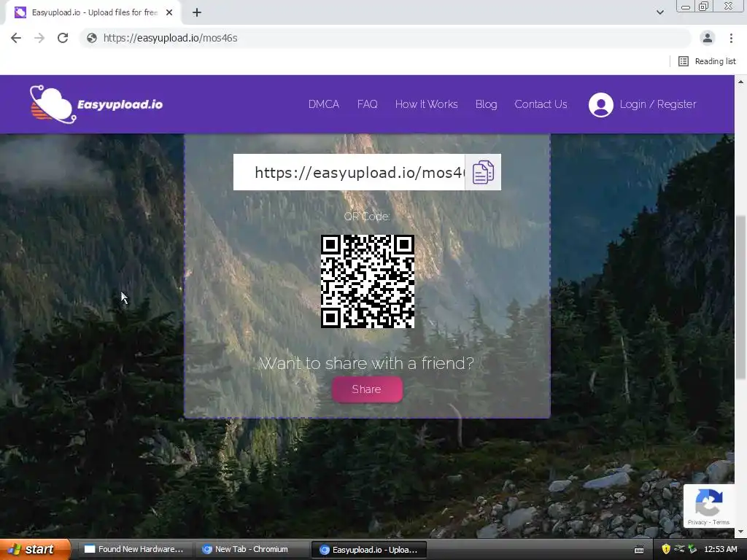This screenshot has width=747, height=560.
Task: Click the browser back arrow
Action: pos(16,38)
